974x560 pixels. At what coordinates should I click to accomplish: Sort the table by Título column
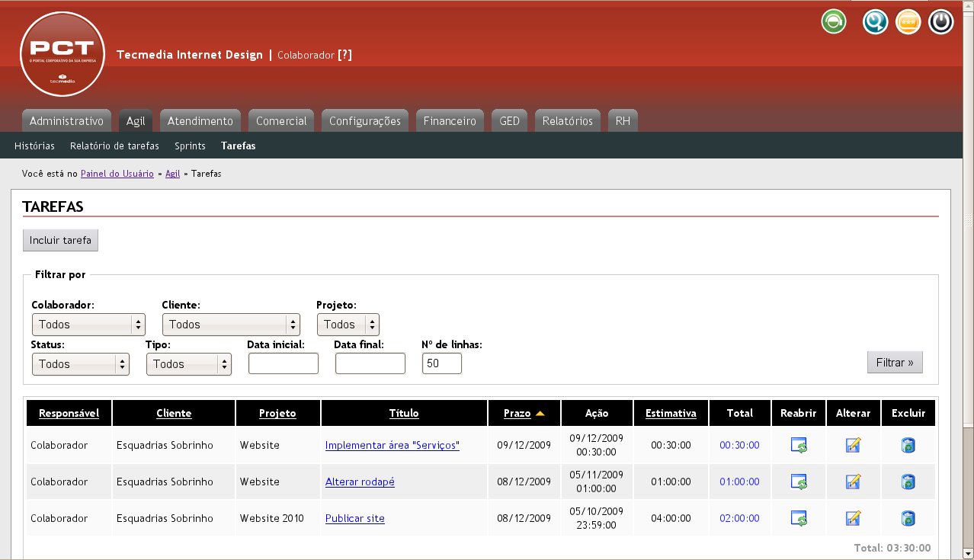coord(404,413)
